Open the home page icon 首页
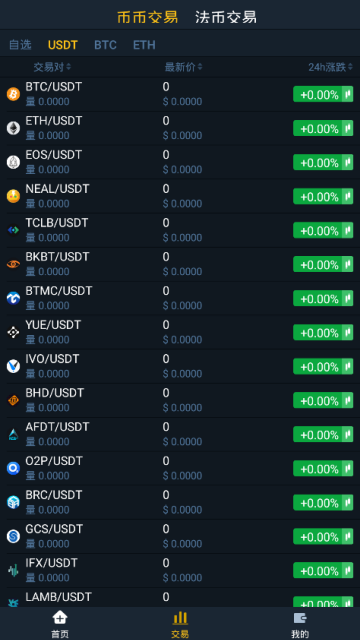 point(60,617)
